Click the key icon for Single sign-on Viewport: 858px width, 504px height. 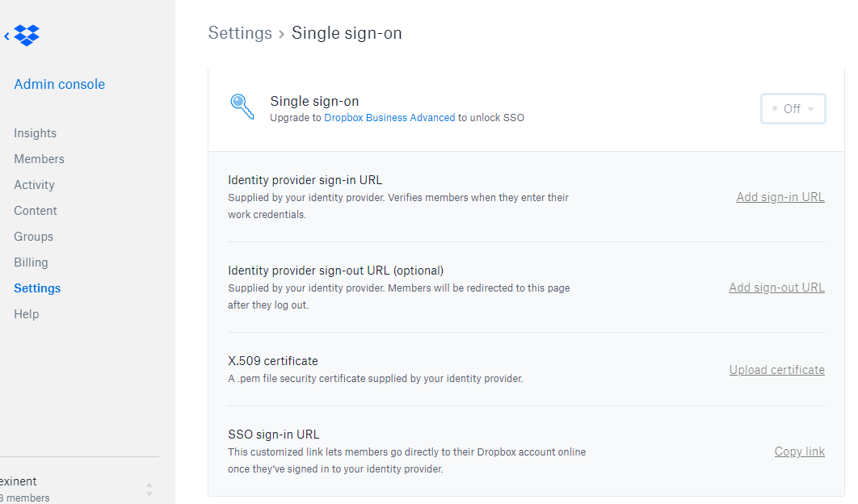tap(242, 106)
